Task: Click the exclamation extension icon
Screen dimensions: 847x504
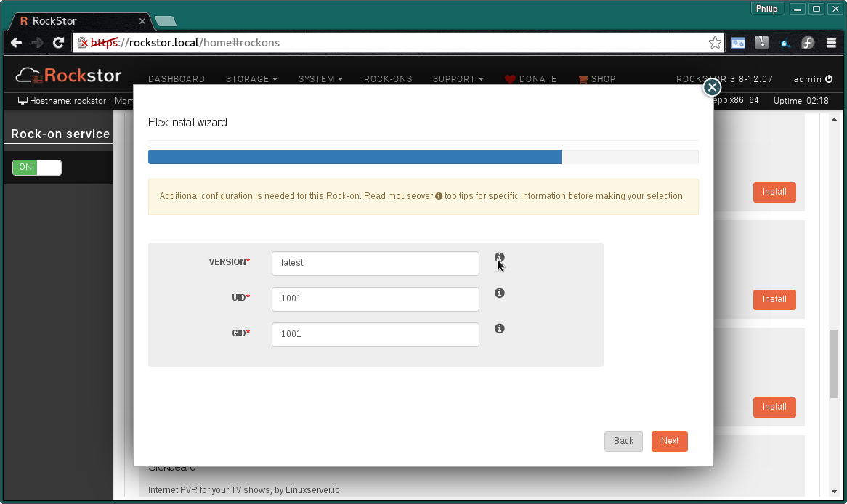Action: pyautogui.click(x=762, y=42)
